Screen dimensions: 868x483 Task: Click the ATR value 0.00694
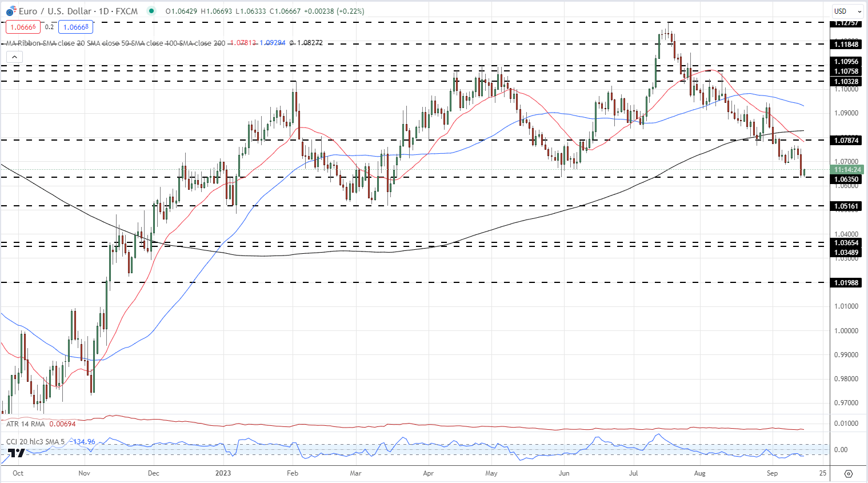click(x=62, y=424)
